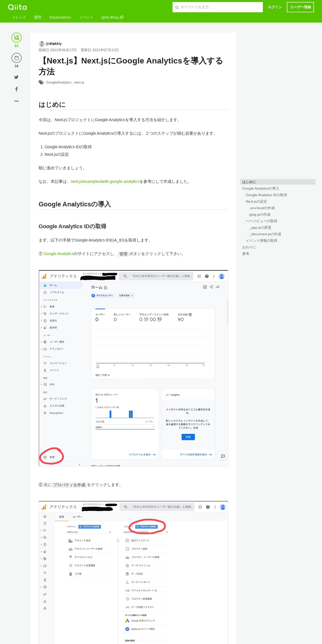Jump to .env.localの作成 in contents
This screenshot has width=322, height=644.
262,208
